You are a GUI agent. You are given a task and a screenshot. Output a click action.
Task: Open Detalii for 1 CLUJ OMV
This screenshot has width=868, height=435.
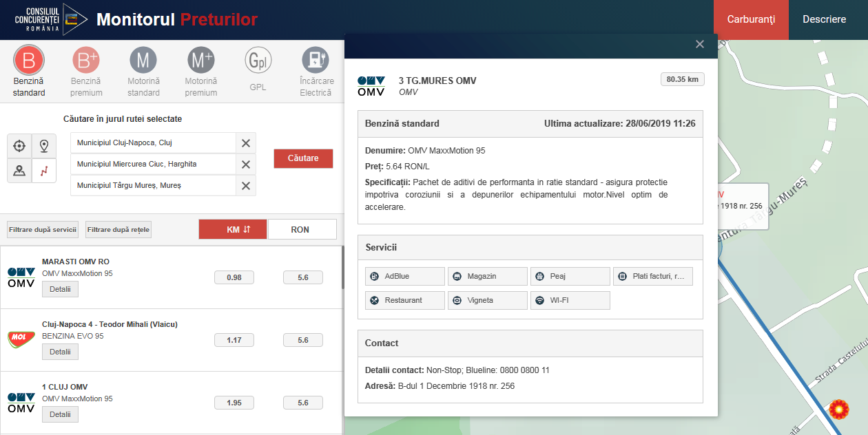click(60, 414)
